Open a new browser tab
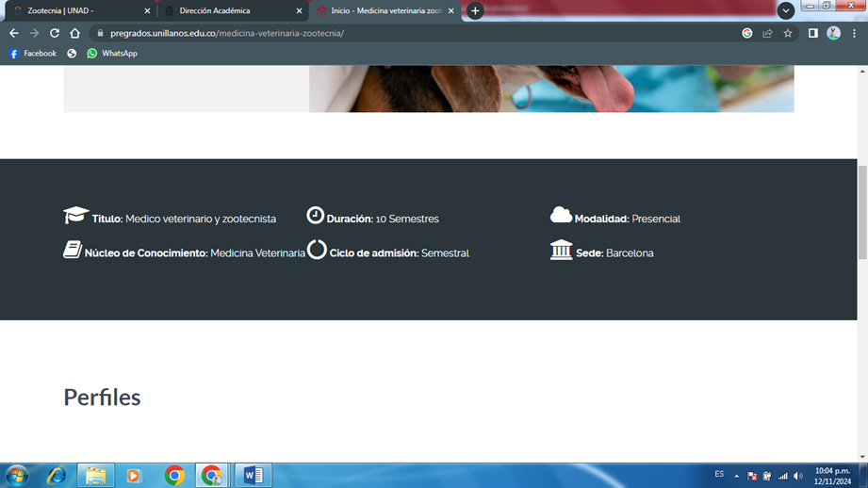The height and width of the screenshot is (488, 868). click(475, 11)
